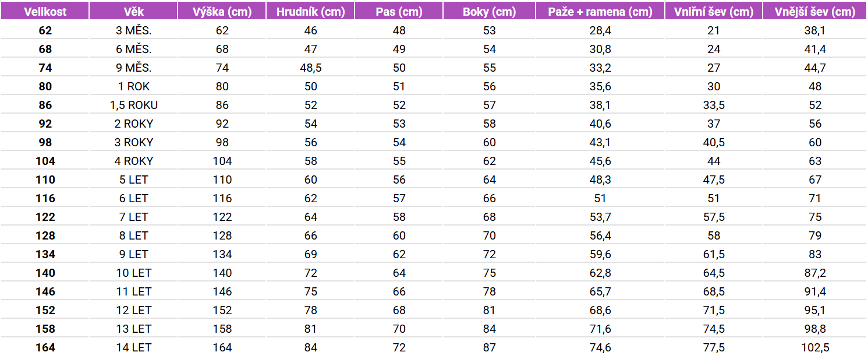This screenshot has width=868, height=359.
Task: Select the 3 MĚS. age cell
Action: (133, 30)
